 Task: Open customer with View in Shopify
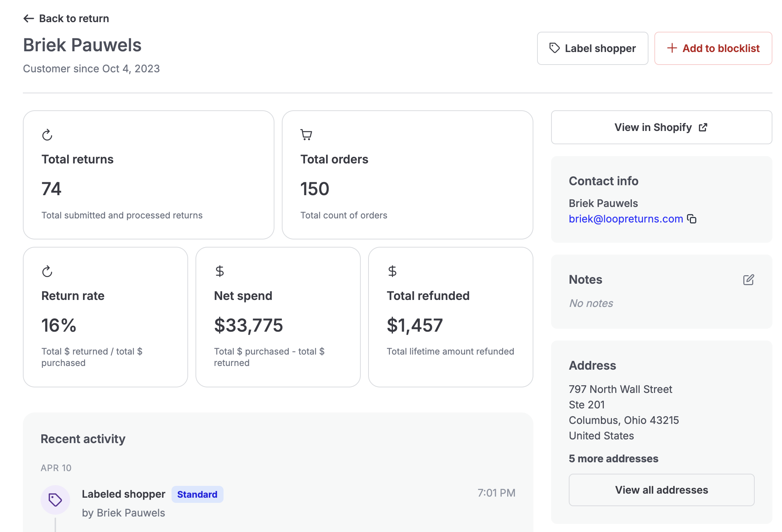[653, 127]
